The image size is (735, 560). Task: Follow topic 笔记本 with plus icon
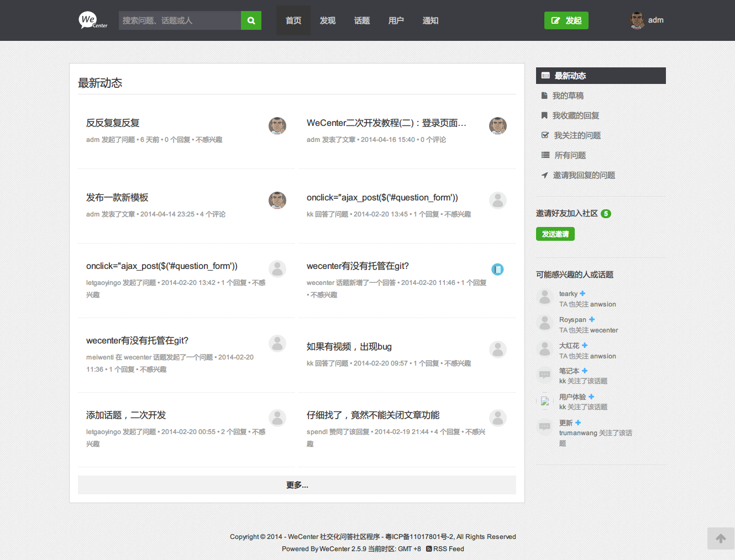pos(585,371)
